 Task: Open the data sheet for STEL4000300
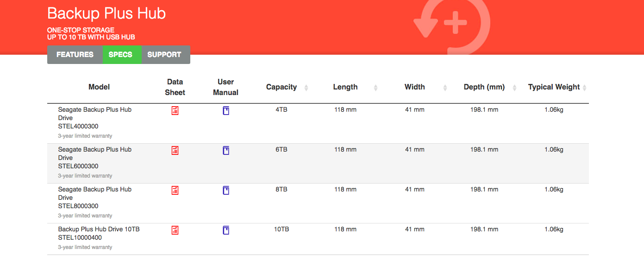[175, 111]
